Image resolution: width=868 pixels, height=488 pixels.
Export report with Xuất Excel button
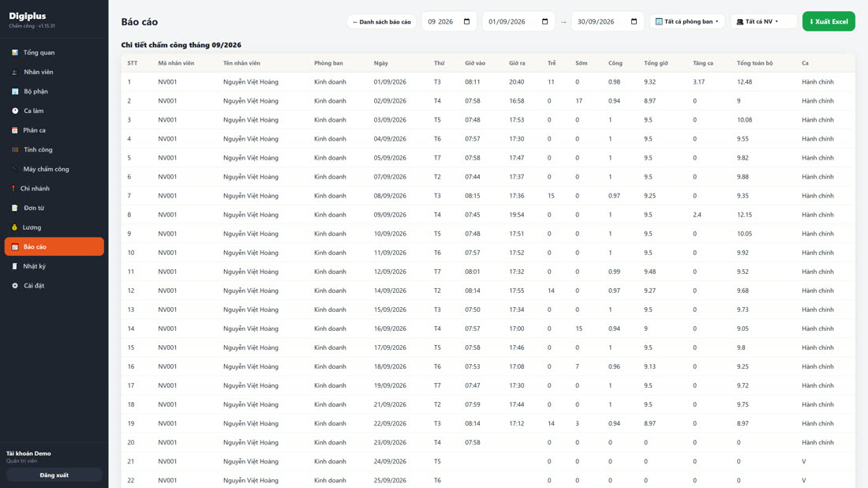coord(829,21)
